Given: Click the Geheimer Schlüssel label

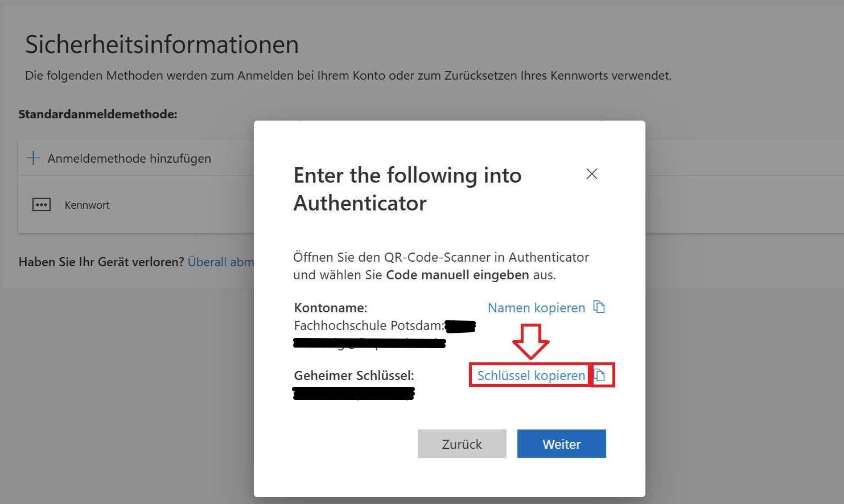Looking at the screenshot, I should point(354,375).
